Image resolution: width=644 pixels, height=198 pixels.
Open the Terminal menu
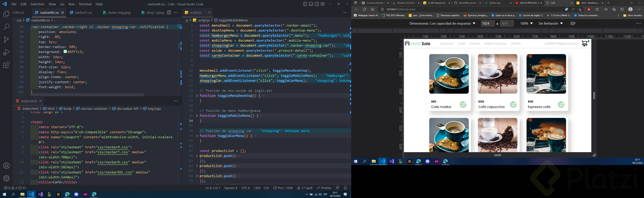pos(85,4)
